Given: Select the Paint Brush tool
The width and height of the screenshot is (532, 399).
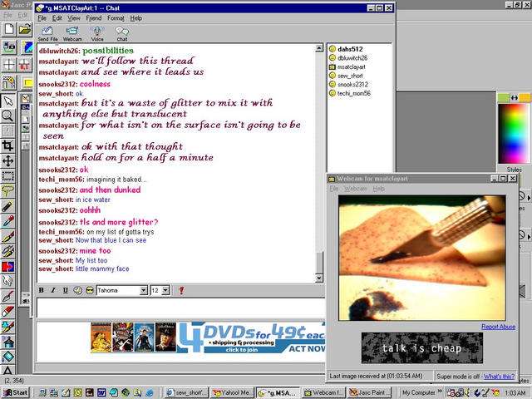Looking at the screenshot, I should click(x=7, y=236).
